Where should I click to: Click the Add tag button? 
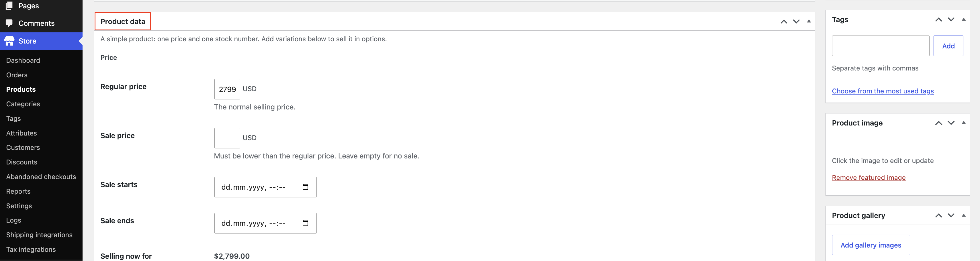(x=948, y=46)
